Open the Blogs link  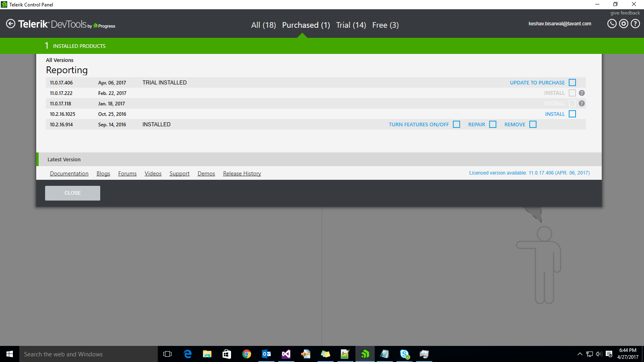103,173
